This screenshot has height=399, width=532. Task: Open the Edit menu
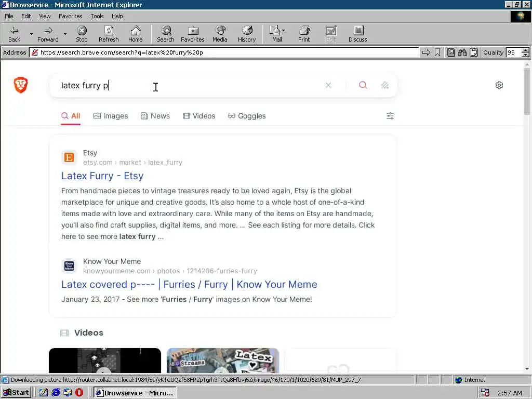point(26,16)
